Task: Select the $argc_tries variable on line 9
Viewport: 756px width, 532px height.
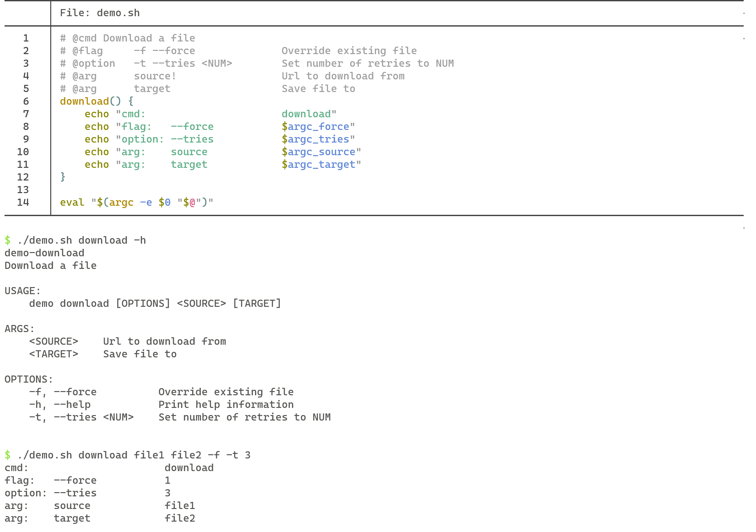Action: coord(315,139)
